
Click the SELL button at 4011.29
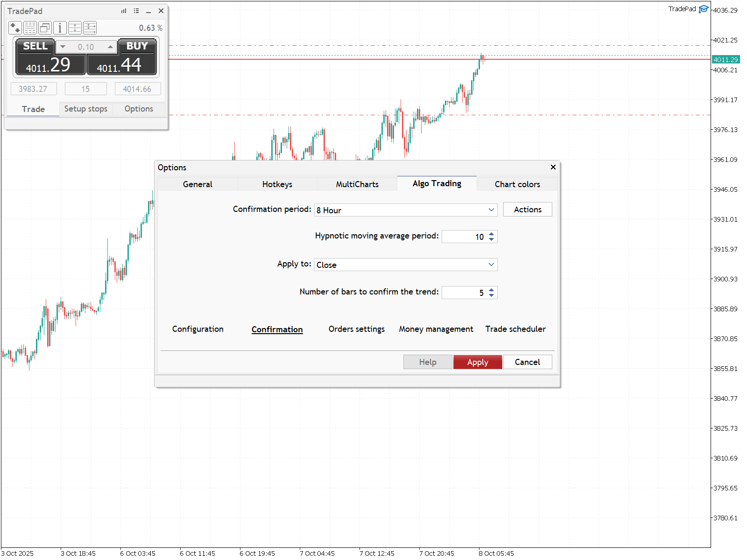click(50, 57)
